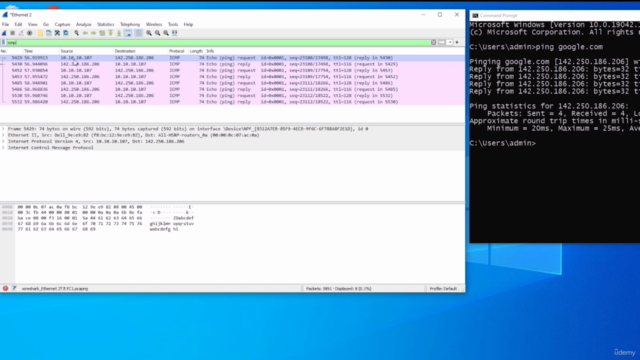Sort by the Length column header
The image size is (640, 360).
pos(196,51)
